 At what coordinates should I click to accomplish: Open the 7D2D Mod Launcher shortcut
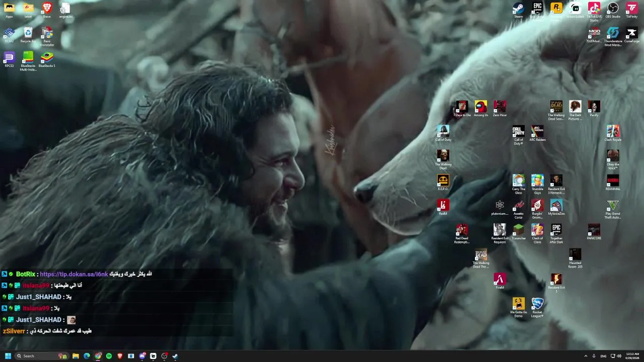point(594,35)
